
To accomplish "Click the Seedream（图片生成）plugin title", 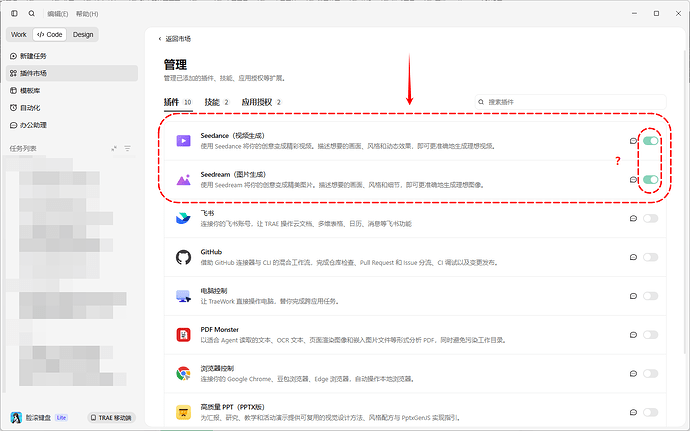I will coord(233,174).
